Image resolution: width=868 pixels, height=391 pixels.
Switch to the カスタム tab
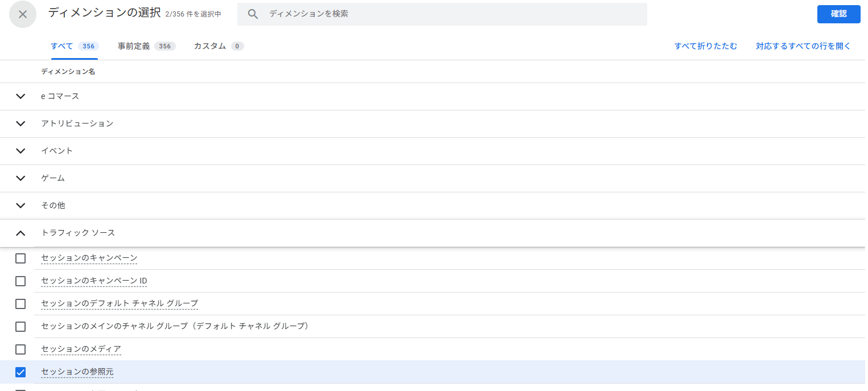[219, 46]
